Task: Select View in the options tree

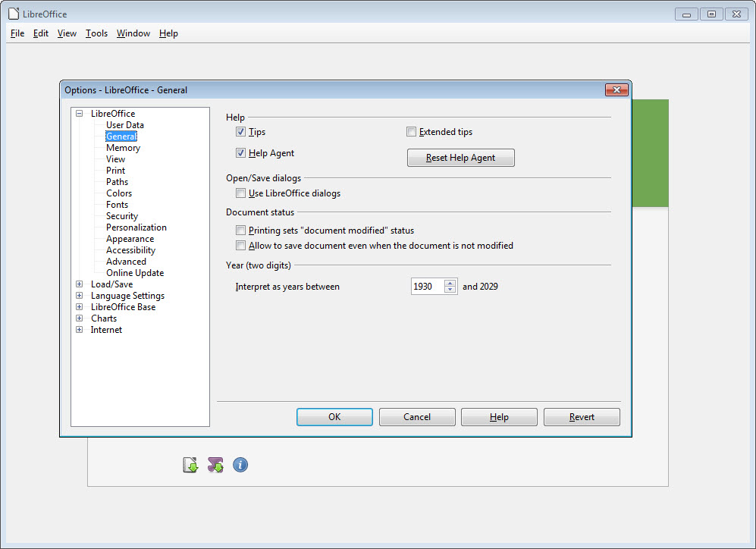Action: tap(116, 159)
